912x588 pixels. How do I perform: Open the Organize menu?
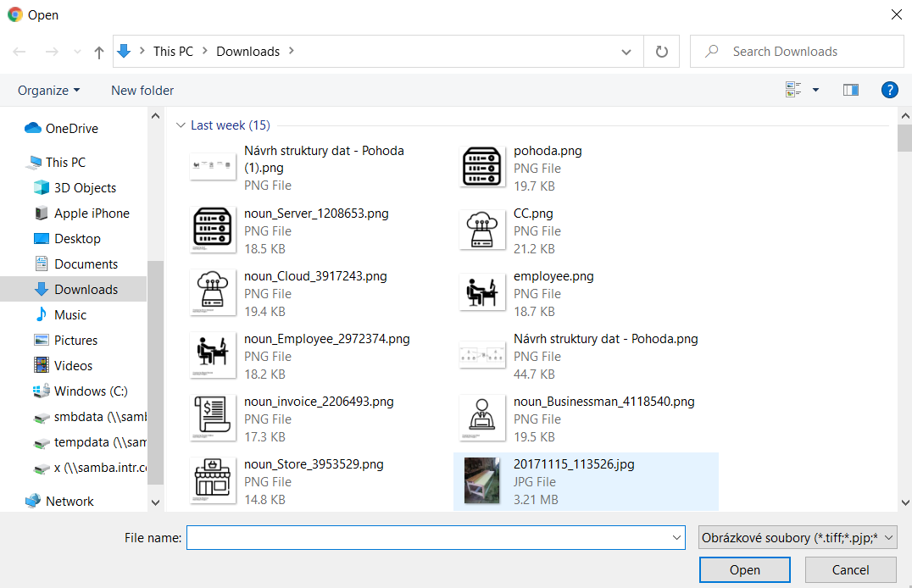point(48,90)
